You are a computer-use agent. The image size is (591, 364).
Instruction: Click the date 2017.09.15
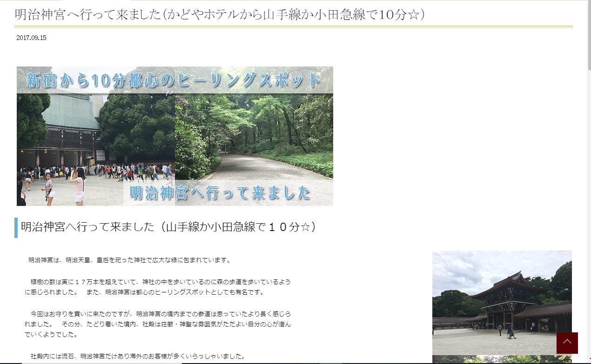[31, 38]
